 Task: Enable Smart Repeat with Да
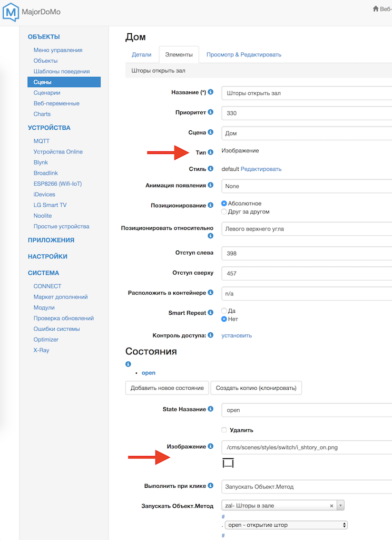pyautogui.click(x=224, y=311)
